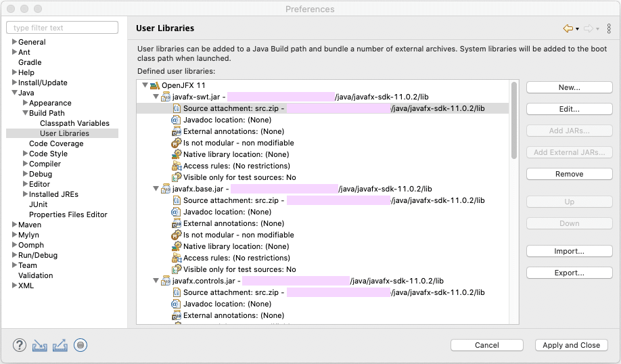Click Apply and Close
Image resolution: width=621 pixels, height=364 pixels.
[x=571, y=345]
